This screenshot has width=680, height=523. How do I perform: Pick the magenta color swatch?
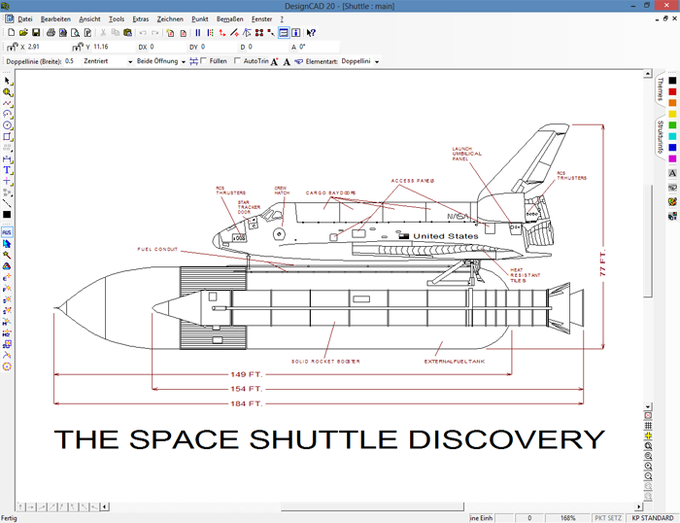coord(672,159)
